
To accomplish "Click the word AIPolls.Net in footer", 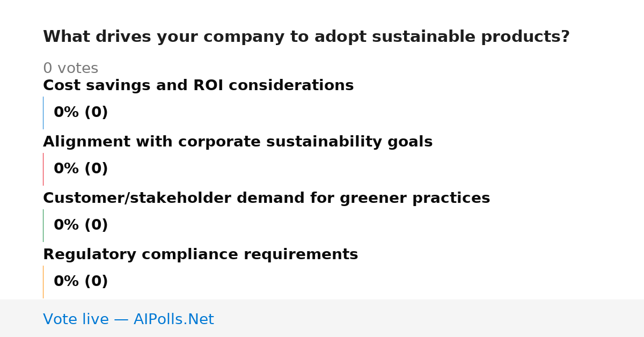I will (173, 319).
